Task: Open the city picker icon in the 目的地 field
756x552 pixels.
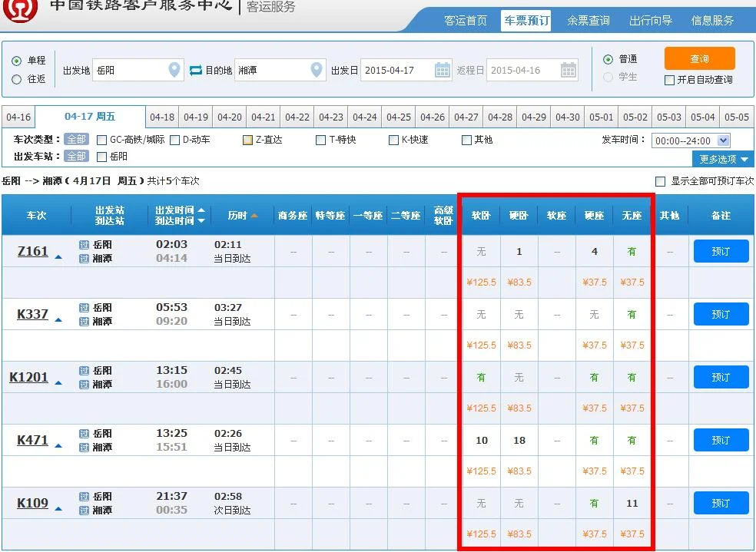Action: click(316, 69)
